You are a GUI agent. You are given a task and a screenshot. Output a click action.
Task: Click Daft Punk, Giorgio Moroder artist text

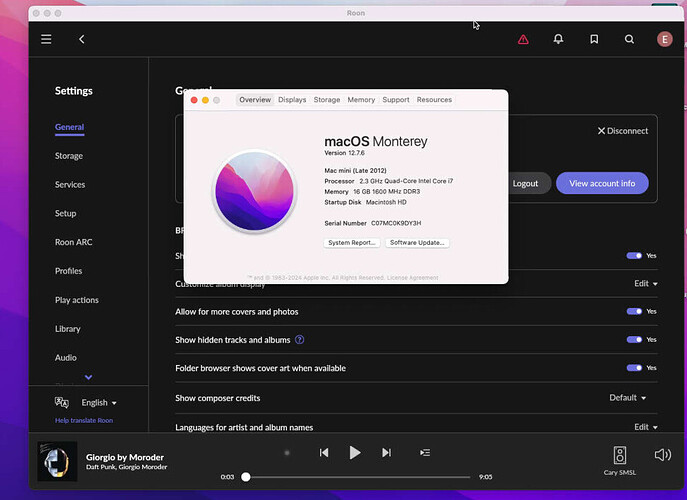coord(127,467)
